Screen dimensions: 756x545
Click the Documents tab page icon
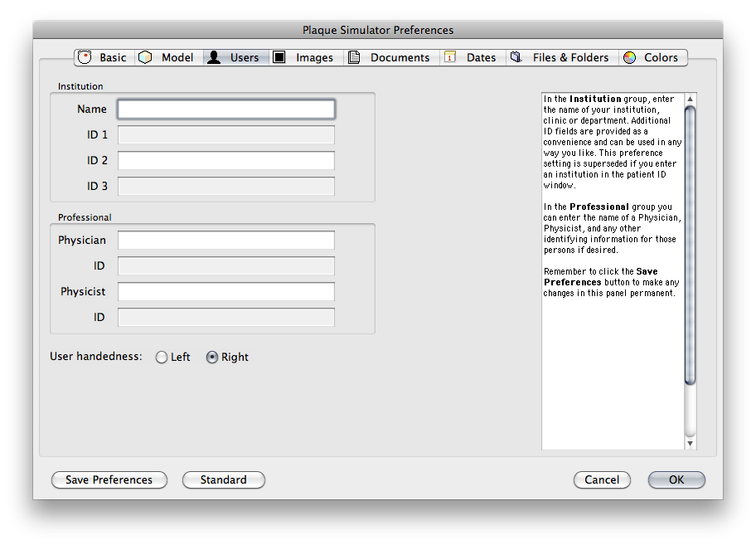pos(354,57)
